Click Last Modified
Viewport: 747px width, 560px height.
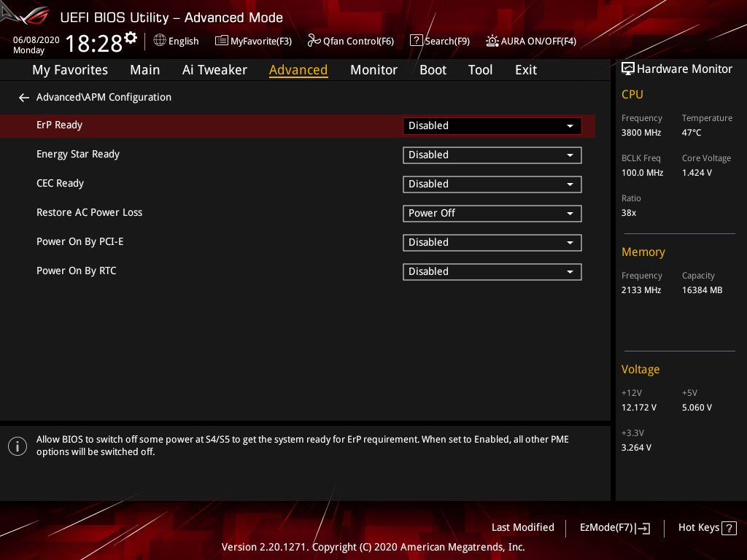coord(522,528)
